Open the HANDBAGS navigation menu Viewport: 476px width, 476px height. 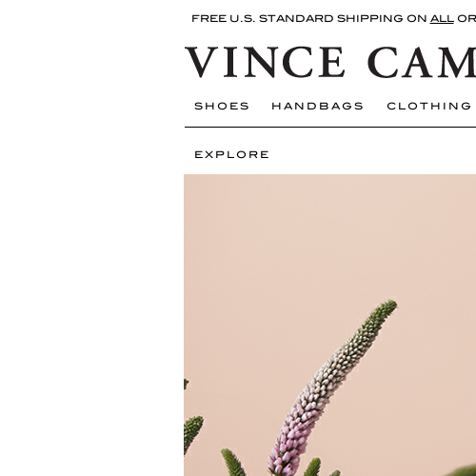(x=317, y=106)
